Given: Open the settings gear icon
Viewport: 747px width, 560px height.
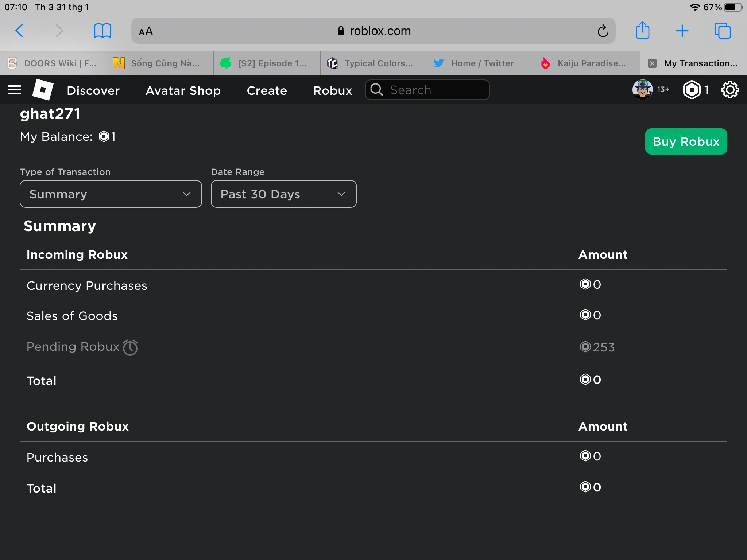Looking at the screenshot, I should 730,90.
